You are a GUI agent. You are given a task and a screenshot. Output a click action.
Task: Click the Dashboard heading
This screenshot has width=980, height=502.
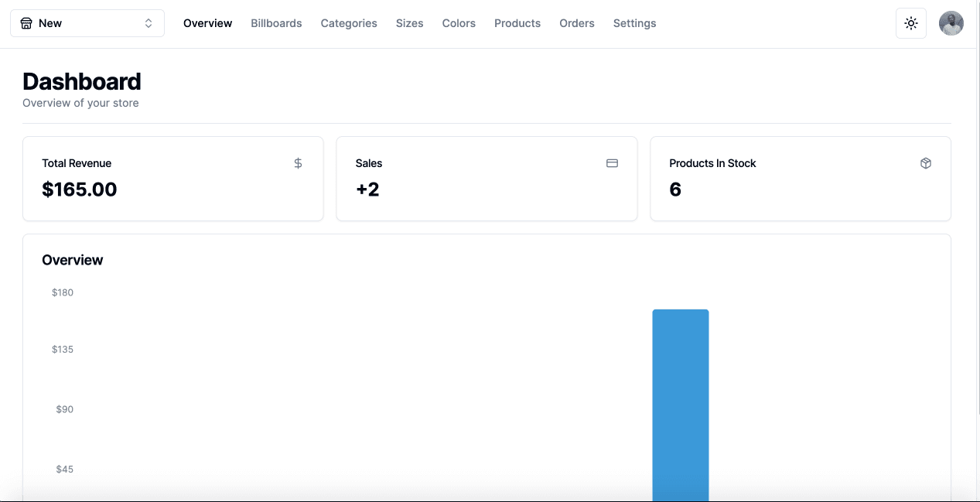coord(82,81)
